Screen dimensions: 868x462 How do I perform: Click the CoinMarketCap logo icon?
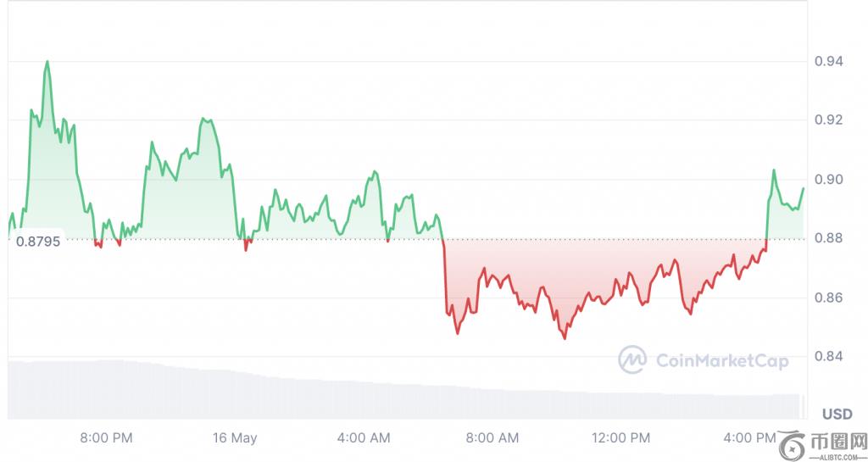point(632,359)
